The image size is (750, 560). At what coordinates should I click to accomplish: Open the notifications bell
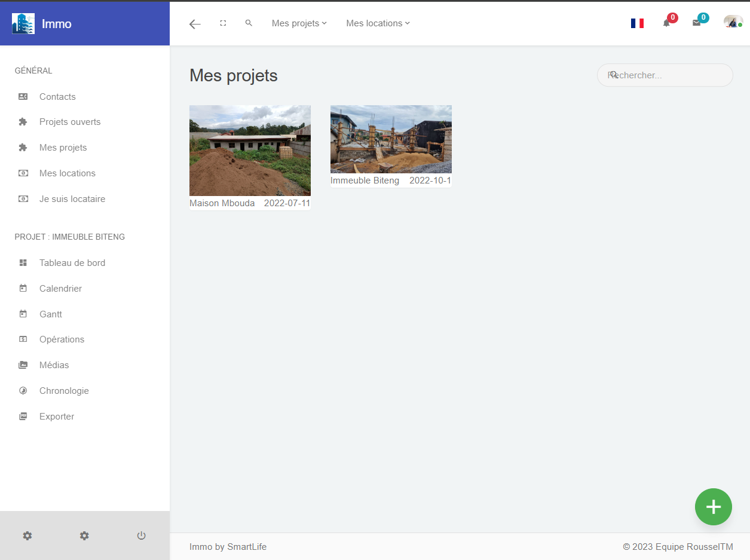click(666, 23)
